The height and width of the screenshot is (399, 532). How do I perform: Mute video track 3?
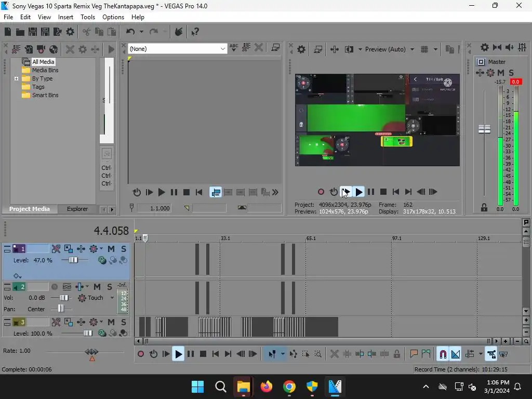pyautogui.click(x=111, y=322)
